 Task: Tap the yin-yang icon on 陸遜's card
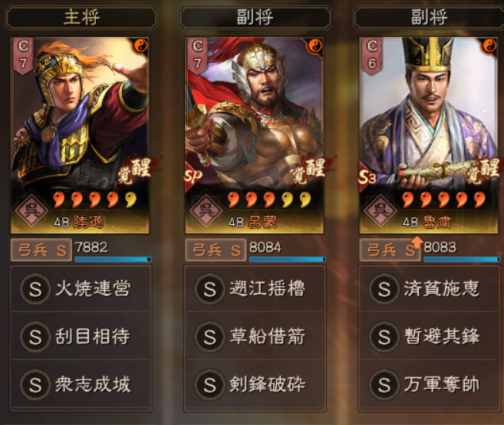point(140,46)
